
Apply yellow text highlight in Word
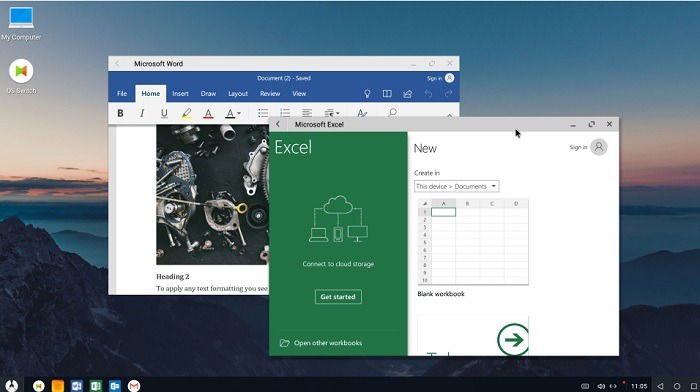(x=187, y=113)
